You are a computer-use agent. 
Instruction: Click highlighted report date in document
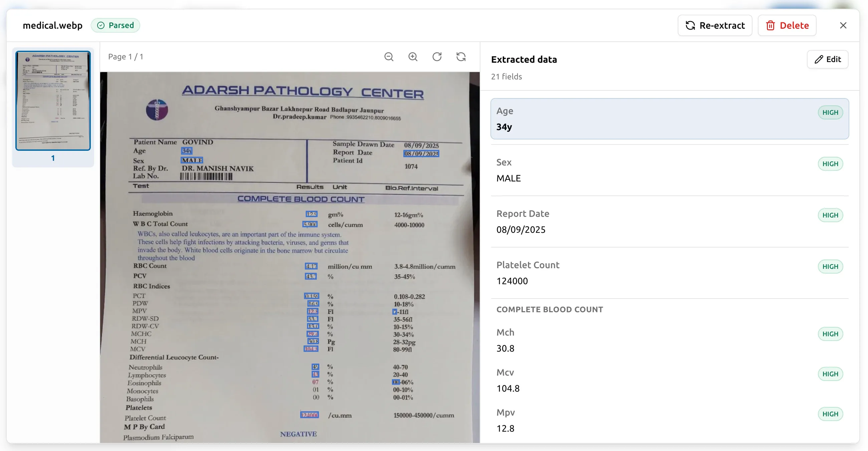point(421,154)
